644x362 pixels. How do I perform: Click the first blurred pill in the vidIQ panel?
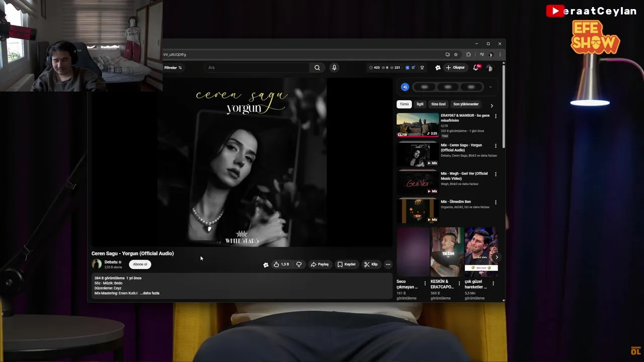425,87
